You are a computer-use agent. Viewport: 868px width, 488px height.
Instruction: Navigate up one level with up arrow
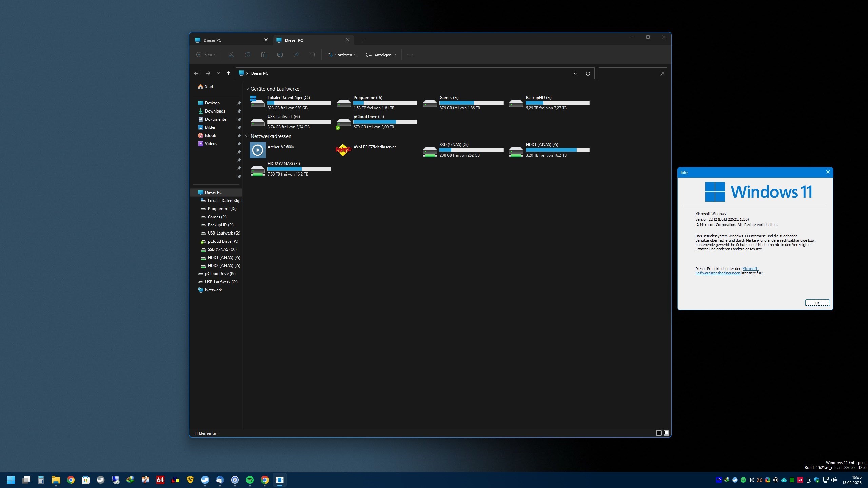(228, 73)
